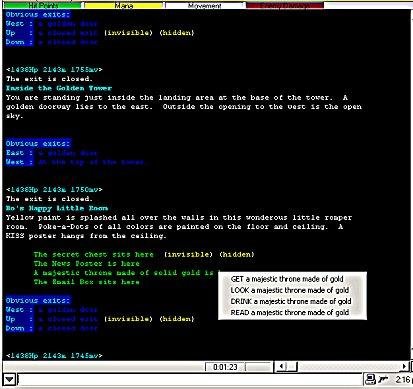
Task: Click the line The secret chest sits here
Action: point(94,255)
